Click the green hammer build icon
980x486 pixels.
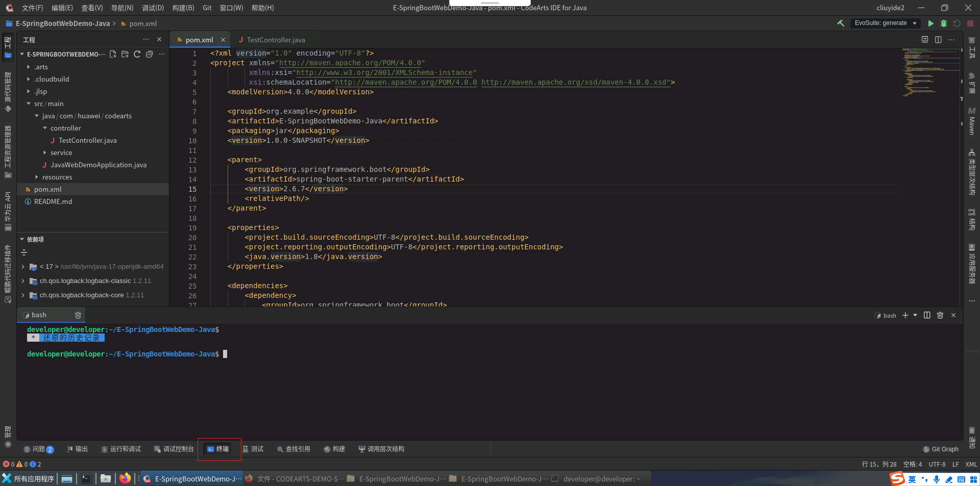841,23
